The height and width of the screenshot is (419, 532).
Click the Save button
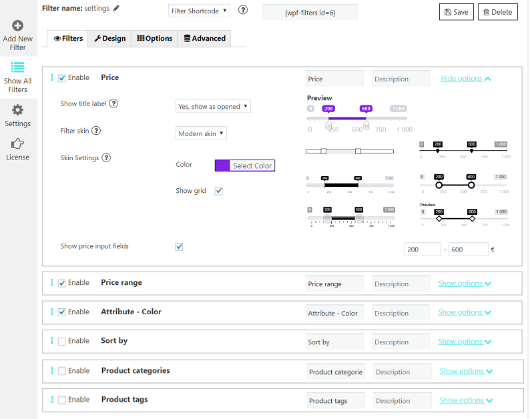pyautogui.click(x=456, y=12)
